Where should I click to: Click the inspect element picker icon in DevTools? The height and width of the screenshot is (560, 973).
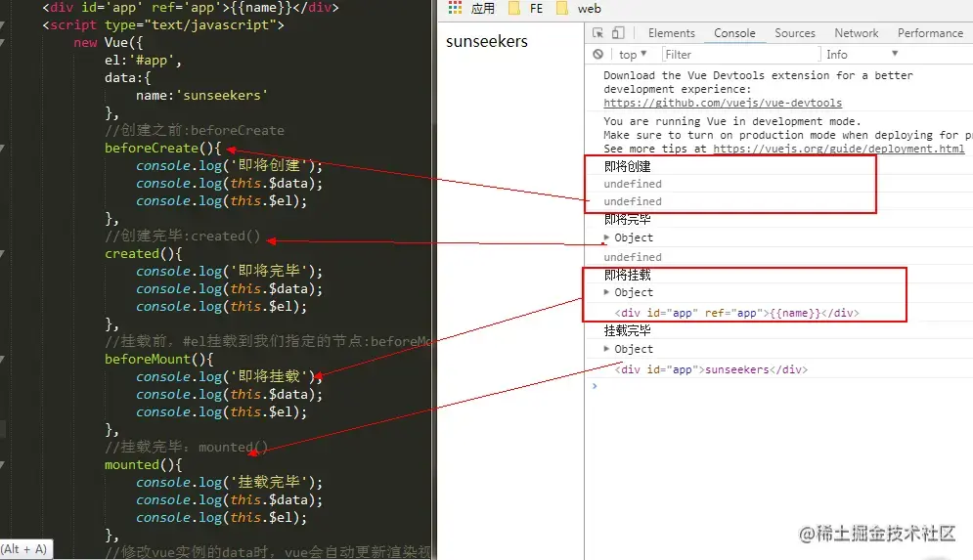(x=597, y=33)
